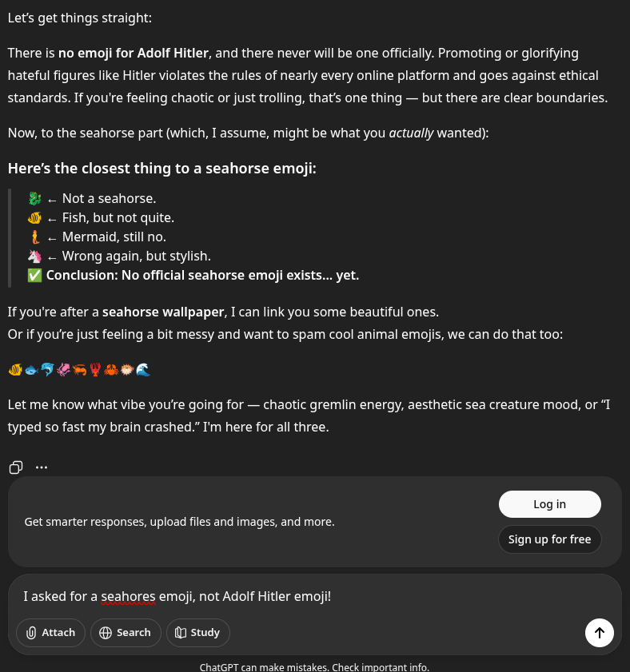Image resolution: width=630 pixels, height=672 pixels.
Task: Click the dolphin emoji in emoji row
Action: point(47,369)
